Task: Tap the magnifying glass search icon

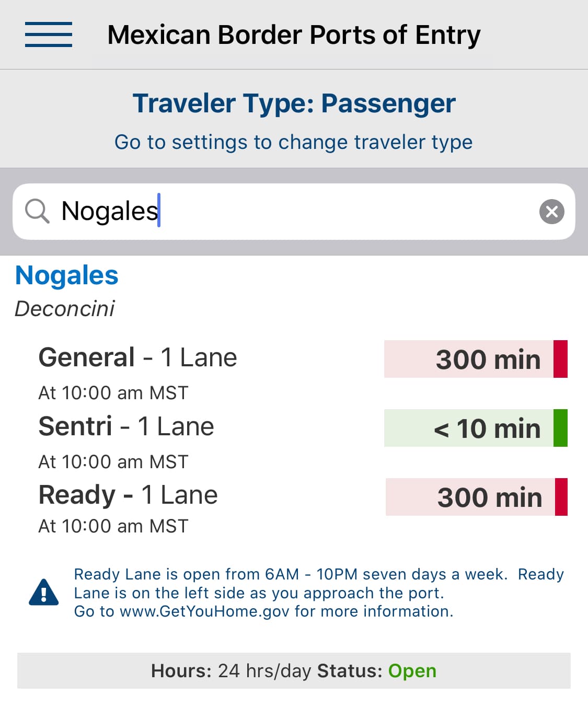Action: click(37, 212)
